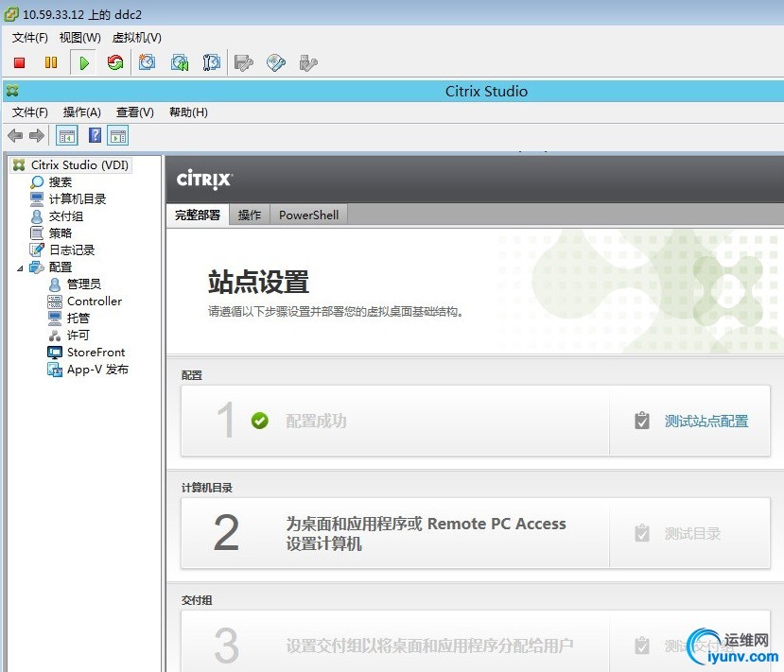Toggle the action pane toolbar icon
Viewport: 784px width, 672px height.
(118, 135)
